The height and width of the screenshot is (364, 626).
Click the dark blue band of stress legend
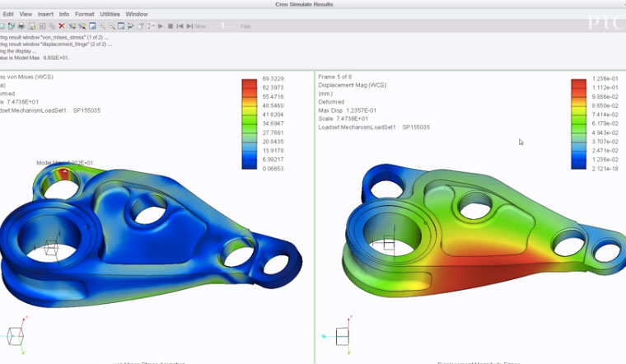(x=249, y=164)
